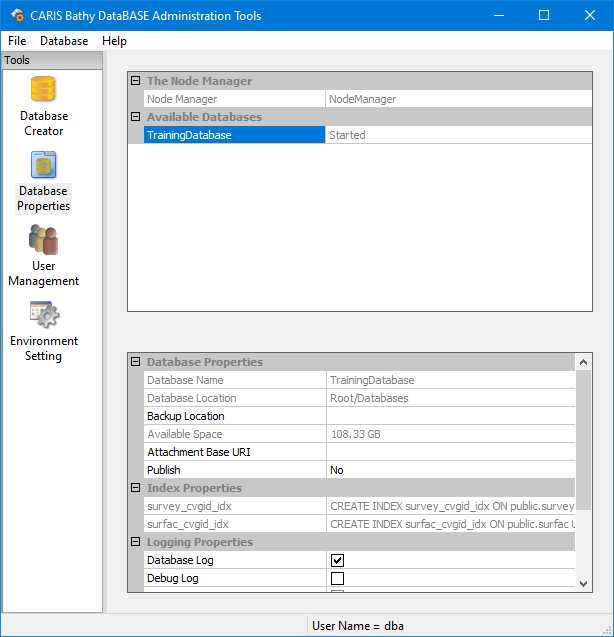614x637 pixels.
Task: Click the Publish value set to No
Action: (450, 470)
